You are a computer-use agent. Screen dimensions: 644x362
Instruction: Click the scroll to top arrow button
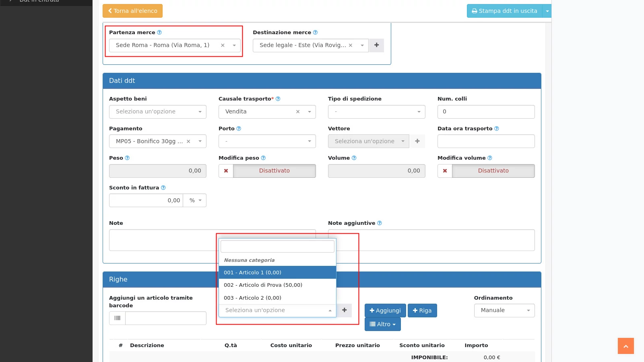click(626, 346)
